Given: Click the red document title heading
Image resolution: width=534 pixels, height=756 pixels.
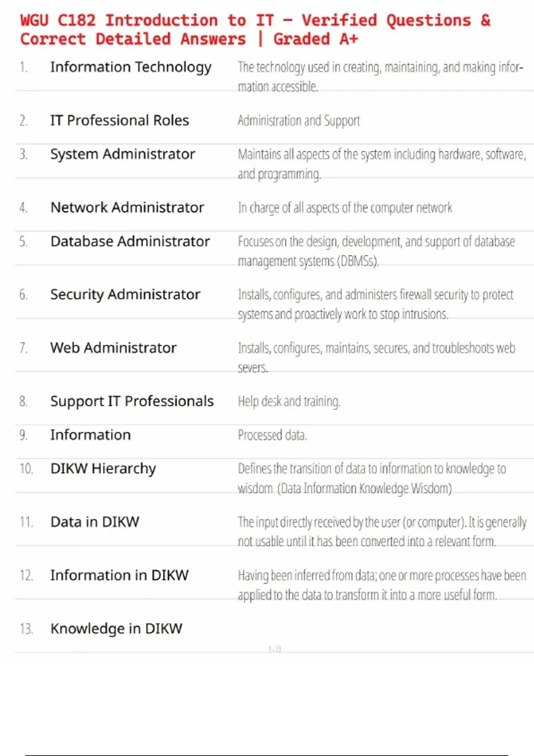Looking at the screenshot, I should click(255, 30).
